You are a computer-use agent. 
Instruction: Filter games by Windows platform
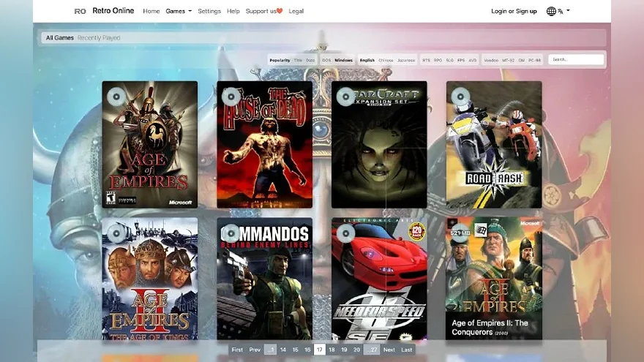tap(344, 60)
